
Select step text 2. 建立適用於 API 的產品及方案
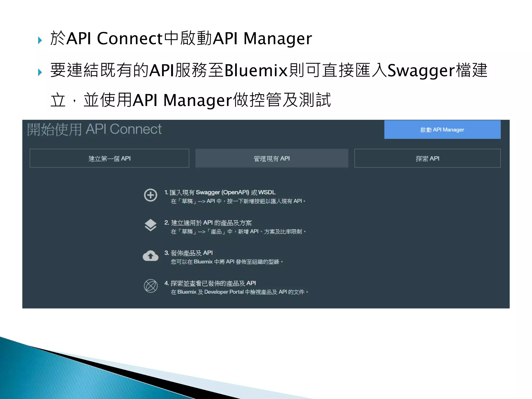(x=208, y=223)
